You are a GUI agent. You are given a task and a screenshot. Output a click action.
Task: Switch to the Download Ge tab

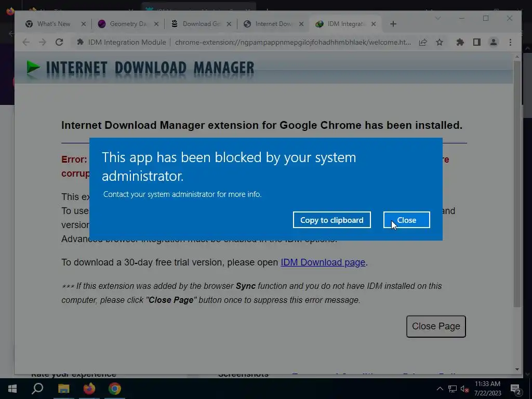click(x=201, y=24)
